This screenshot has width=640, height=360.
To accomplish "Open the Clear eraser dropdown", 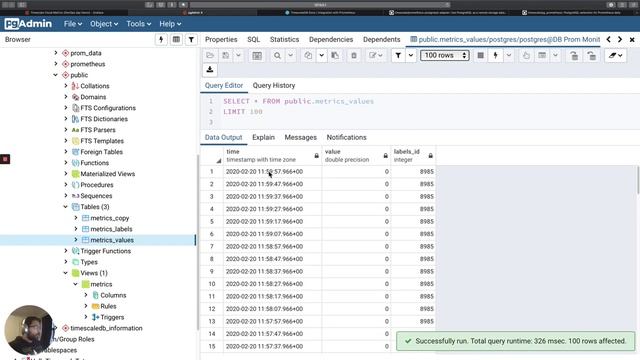I will tap(616, 56).
